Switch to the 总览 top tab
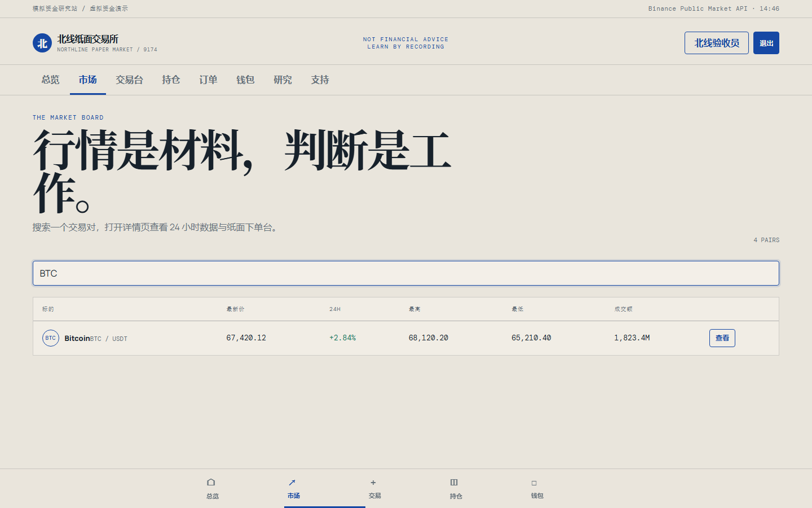 51,80
